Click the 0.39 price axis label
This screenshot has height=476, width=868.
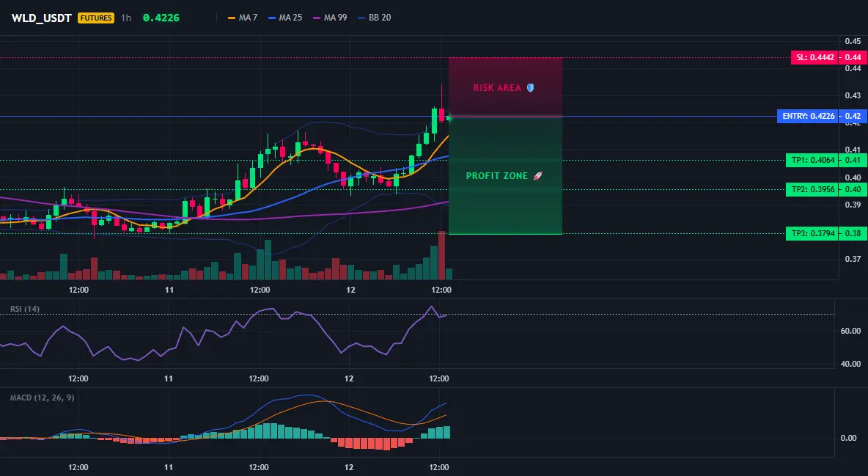853,205
